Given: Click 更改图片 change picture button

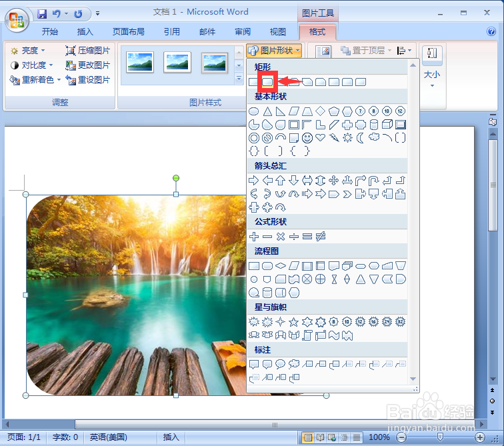Looking at the screenshot, I should [x=88, y=65].
